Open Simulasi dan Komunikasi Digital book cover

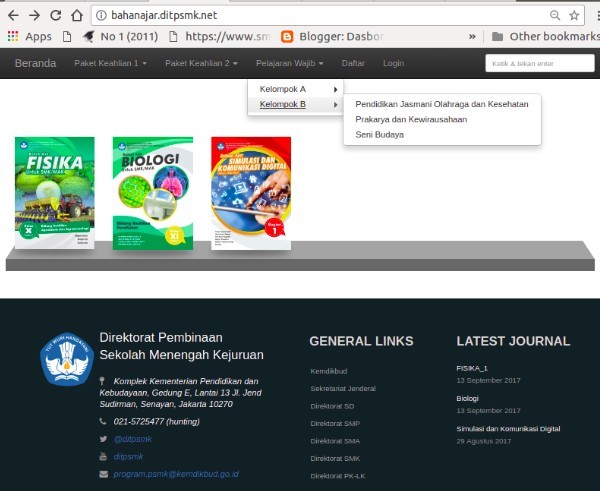tap(251, 193)
